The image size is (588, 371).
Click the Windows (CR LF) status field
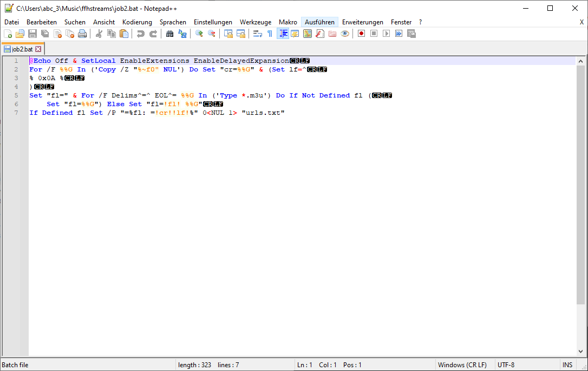(x=462, y=365)
